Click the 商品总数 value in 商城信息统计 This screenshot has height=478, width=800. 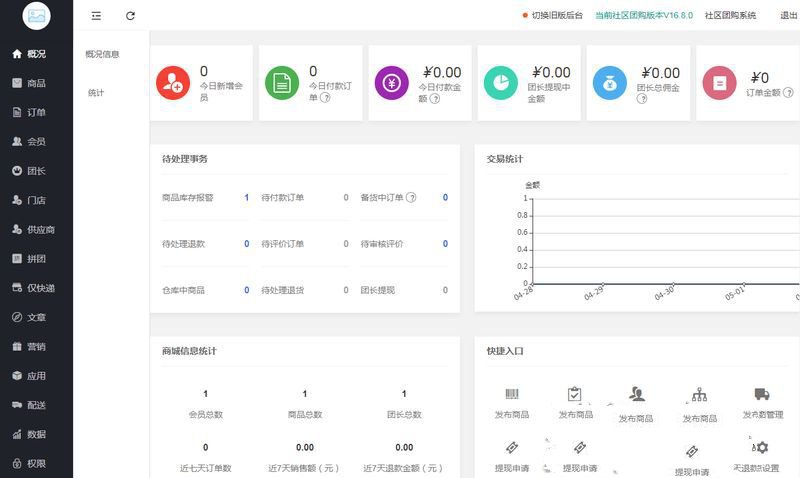(x=305, y=394)
